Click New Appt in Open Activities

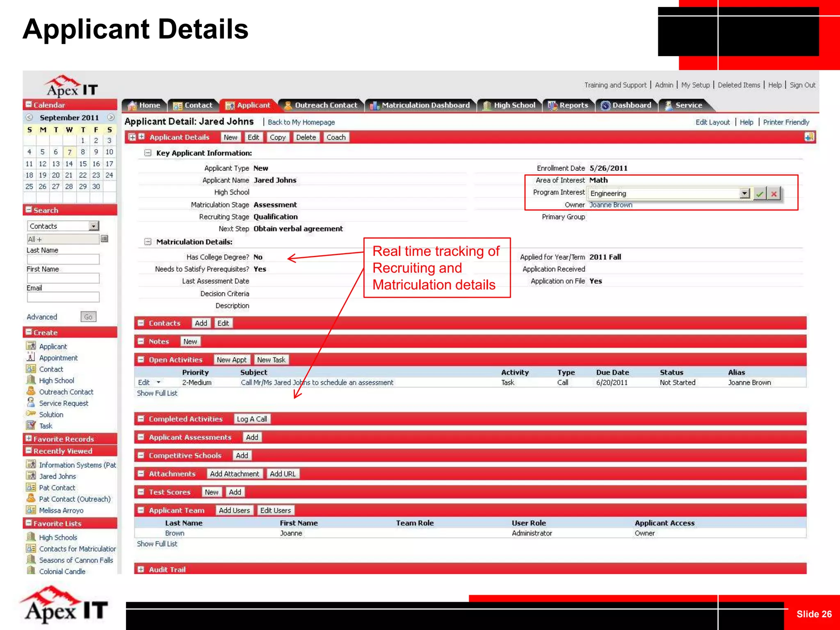pos(232,360)
